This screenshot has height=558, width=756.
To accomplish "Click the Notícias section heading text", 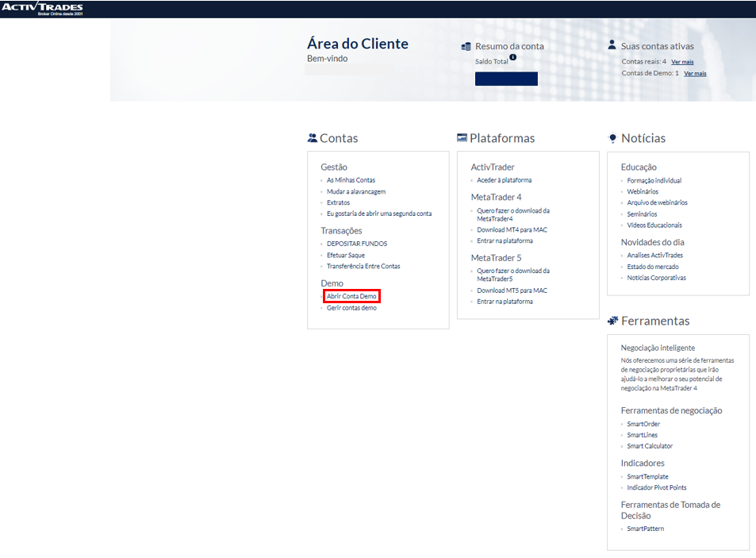I will pos(643,138).
